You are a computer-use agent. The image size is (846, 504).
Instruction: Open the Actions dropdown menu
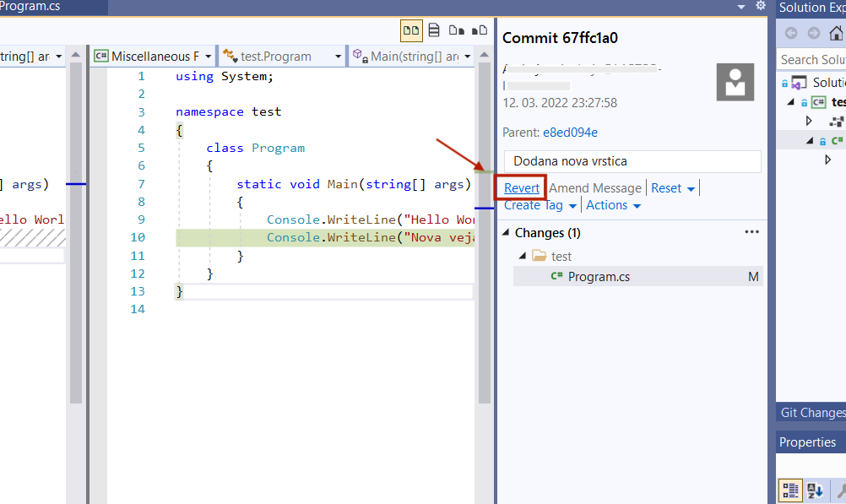[613, 205]
